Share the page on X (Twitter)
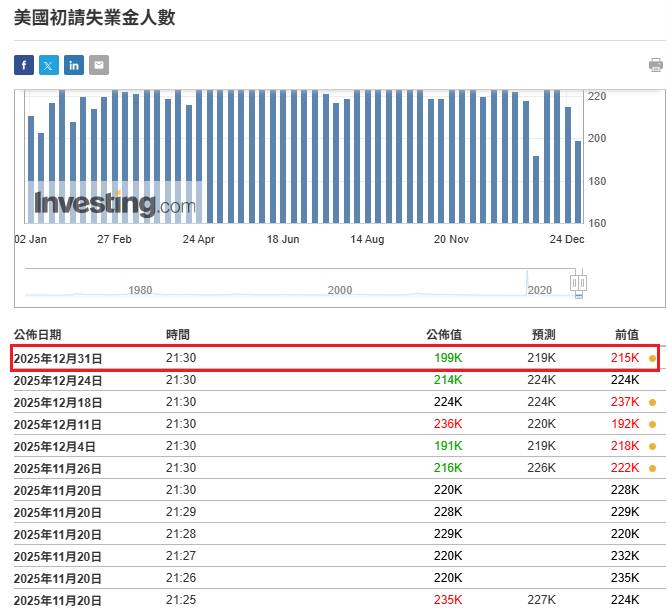This screenshot has height=613, width=667. point(49,65)
